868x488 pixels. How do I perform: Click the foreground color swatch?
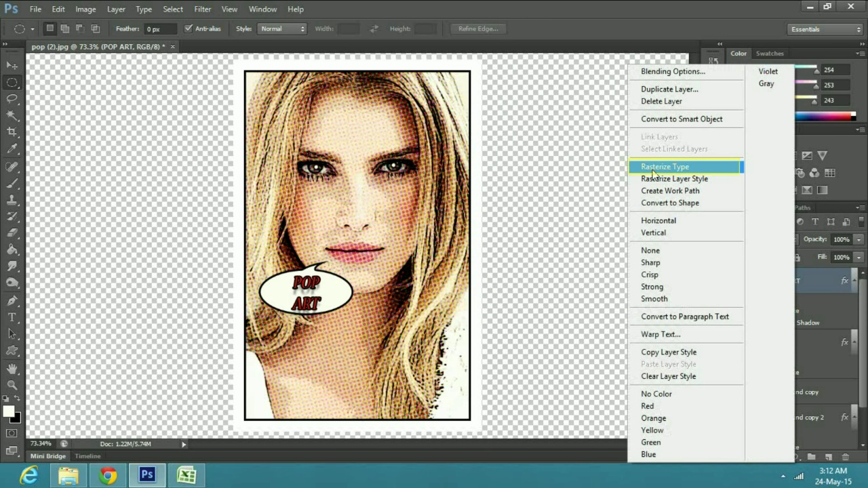[x=7, y=411]
